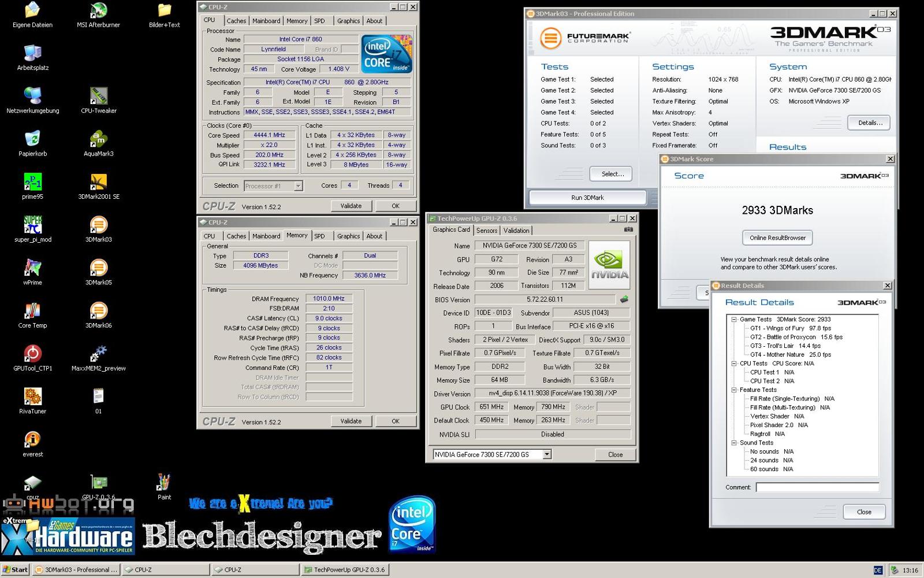
Task: Click the GPU Clock 651 MHz value
Action: (x=491, y=407)
